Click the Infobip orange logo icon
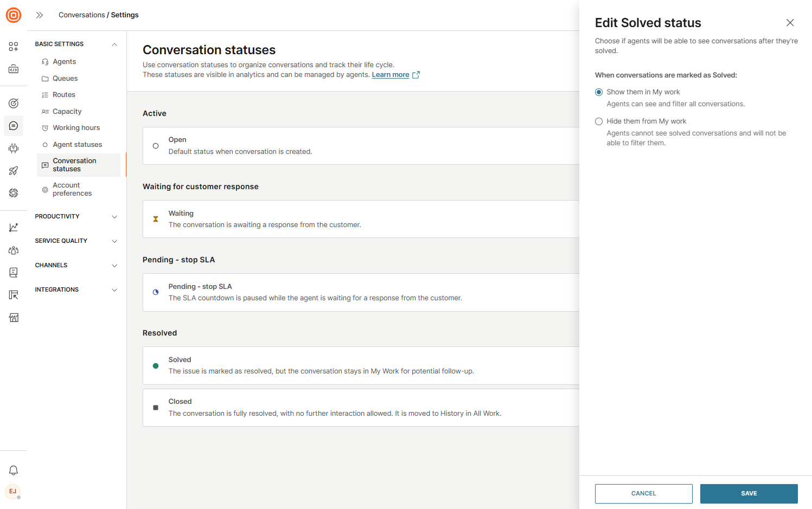812x509 pixels. point(14,15)
